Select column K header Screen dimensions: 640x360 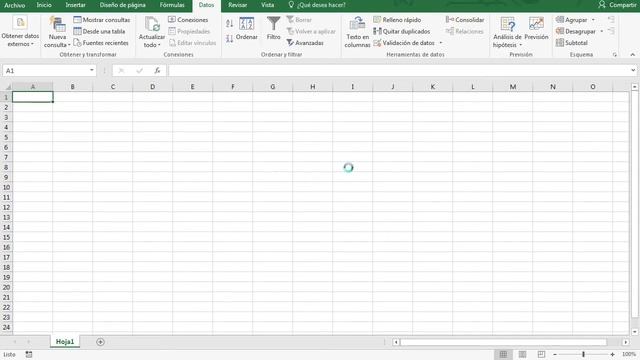432,87
